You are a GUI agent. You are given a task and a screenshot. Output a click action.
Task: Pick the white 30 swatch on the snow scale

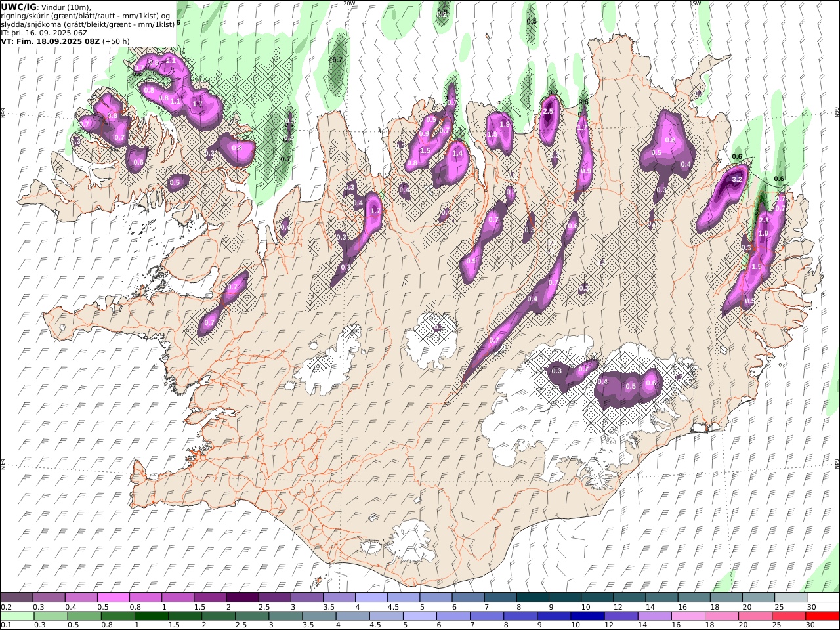pyautogui.click(x=823, y=597)
